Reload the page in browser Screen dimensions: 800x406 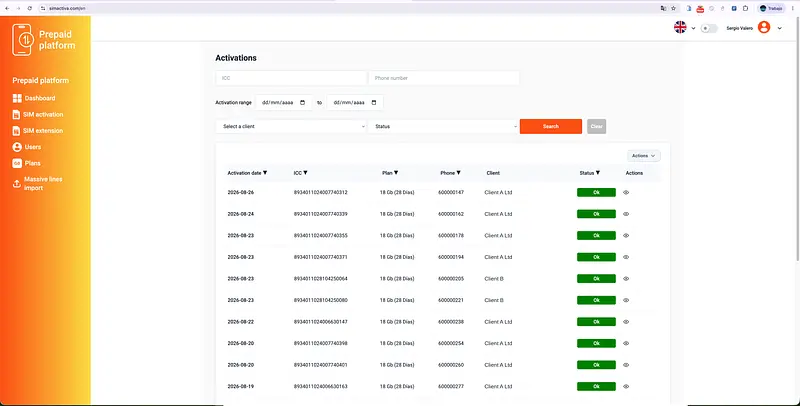coord(30,8)
